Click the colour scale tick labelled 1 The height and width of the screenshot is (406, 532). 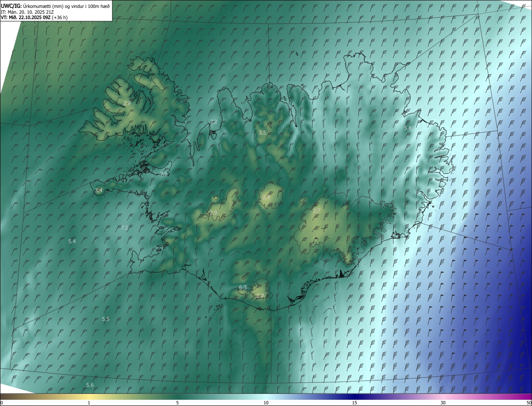point(89,403)
